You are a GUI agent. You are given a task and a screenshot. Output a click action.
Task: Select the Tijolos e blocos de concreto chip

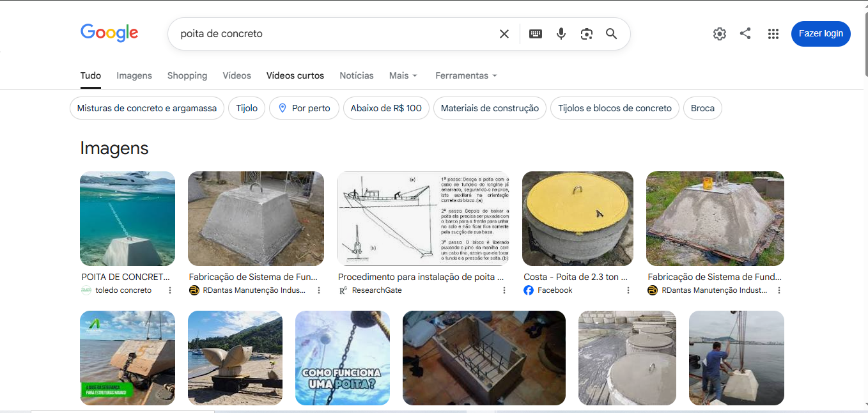click(615, 108)
